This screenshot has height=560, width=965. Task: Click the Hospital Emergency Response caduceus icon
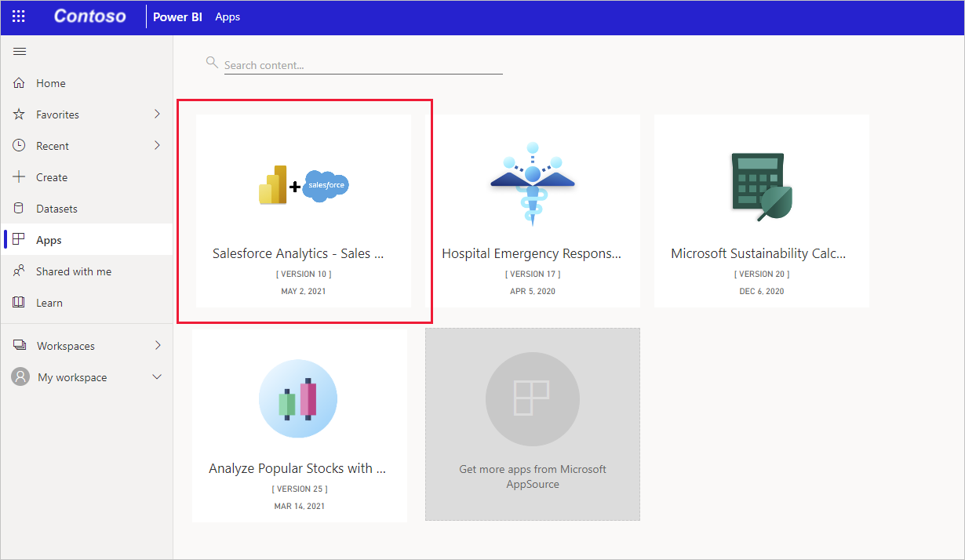(533, 185)
